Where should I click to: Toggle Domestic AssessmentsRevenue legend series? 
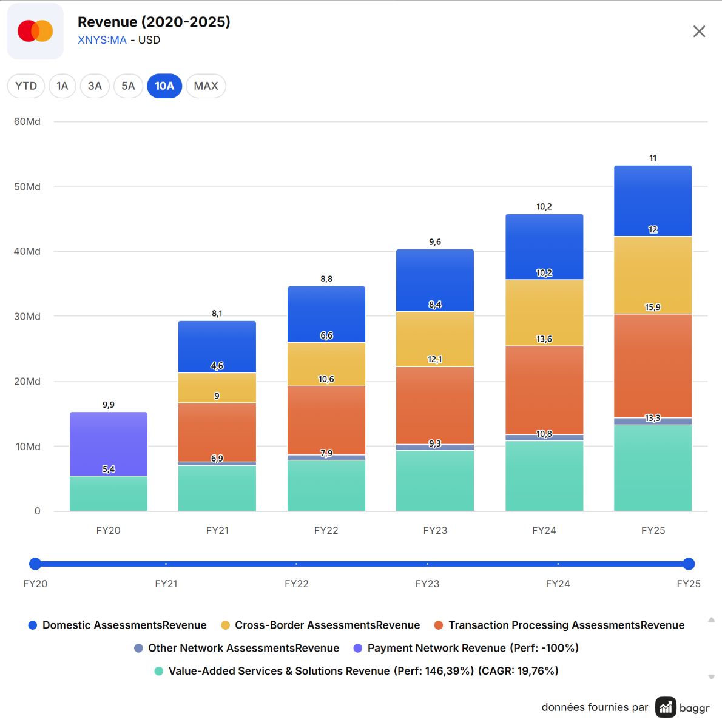(118, 625)
